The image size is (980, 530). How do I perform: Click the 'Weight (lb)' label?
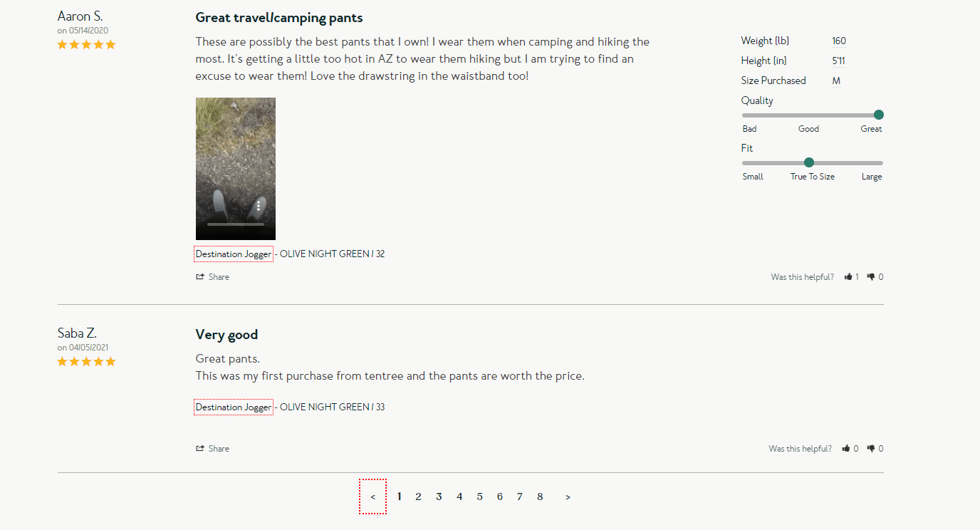(765, 41)
